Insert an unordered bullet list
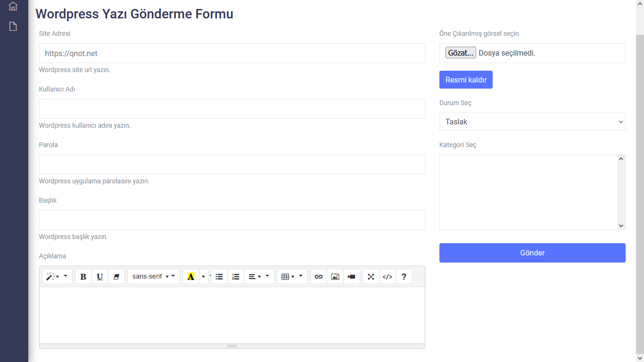 pyautogui.click(x=219, y=277)
